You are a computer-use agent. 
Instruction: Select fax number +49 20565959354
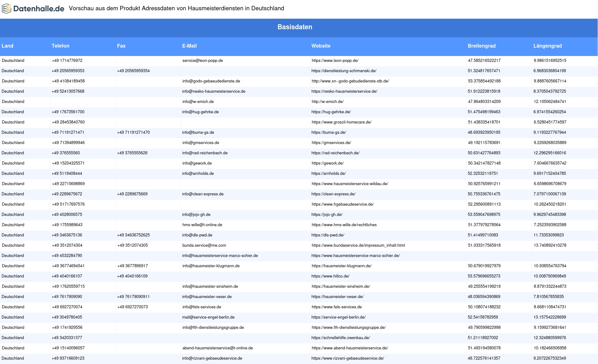133,71
